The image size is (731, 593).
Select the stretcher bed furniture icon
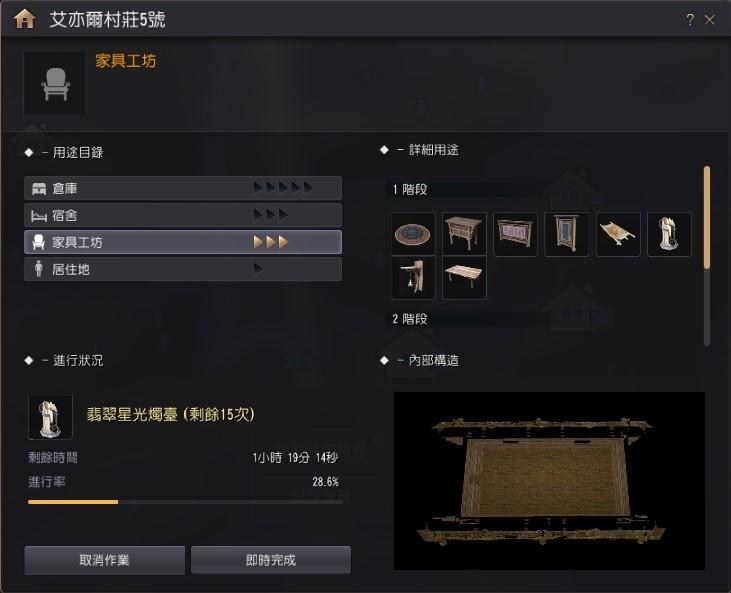[x=618, y=234]
